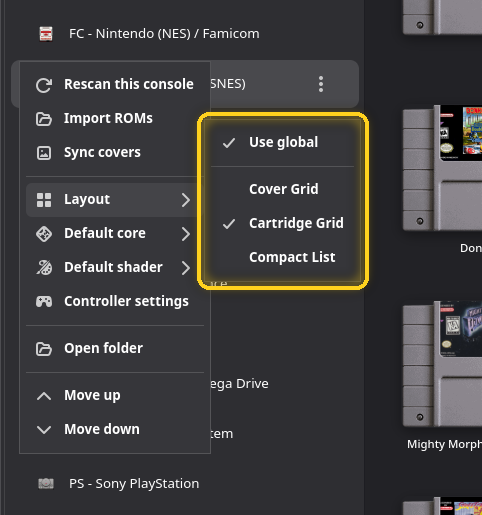The width and height of the screenshot is (482, 515).
Task: Click the Controller settings gamepad icon
Action: 44,301
